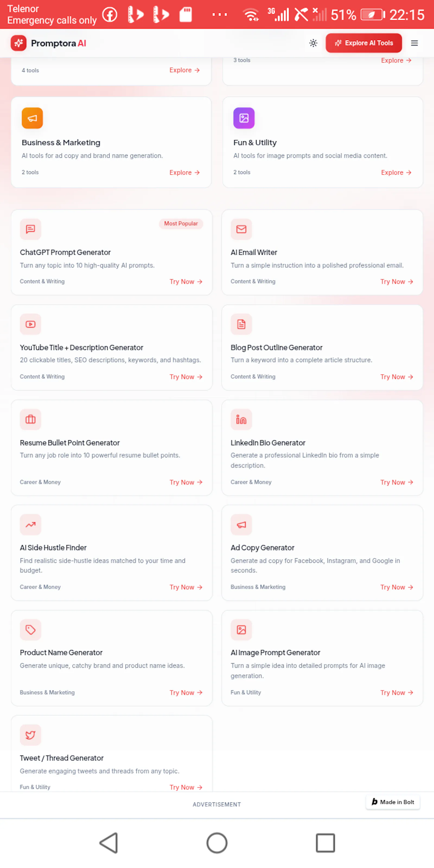Toggle light/dark theme sun icon
The image size is (434, 868).
tap(313, 43)
